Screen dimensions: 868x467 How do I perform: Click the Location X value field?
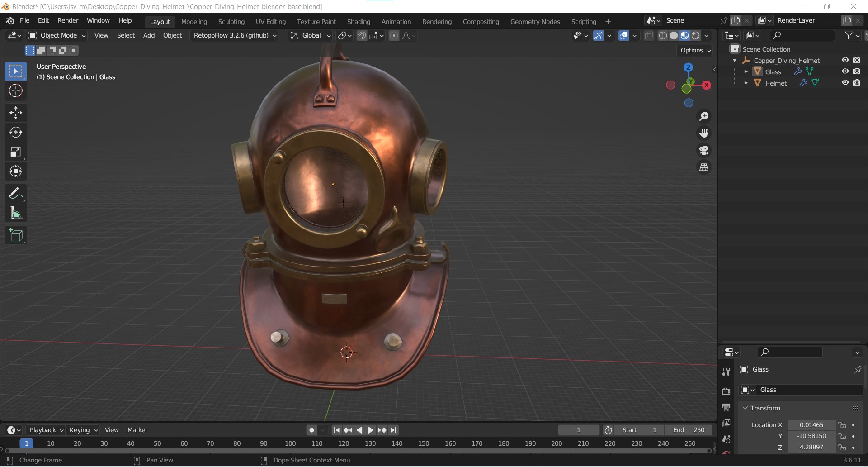(x=811, y=425)
